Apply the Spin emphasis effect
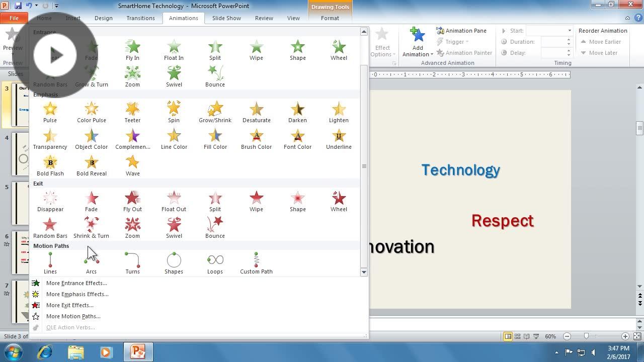This screenshot has width=644, height=362. point(174,111)
